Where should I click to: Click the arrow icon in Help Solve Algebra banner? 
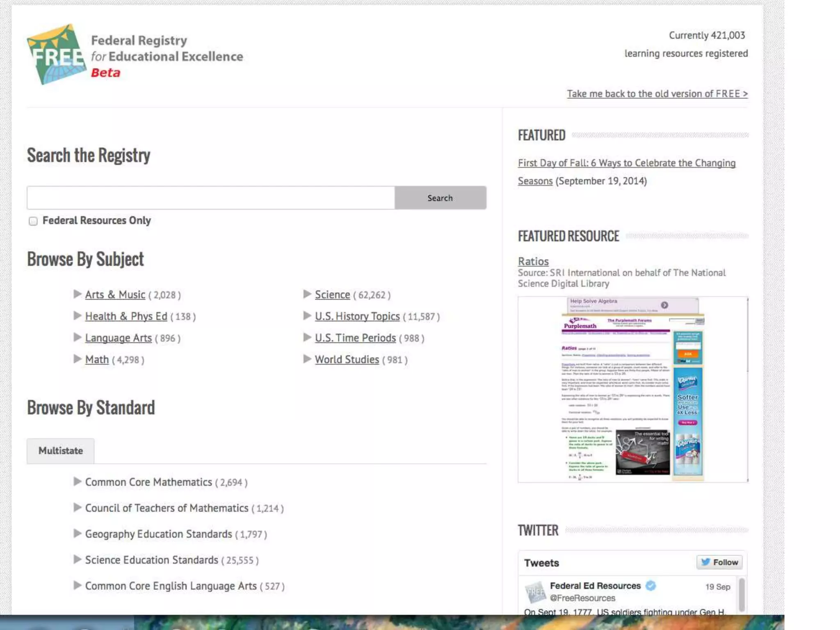(664, 305)
